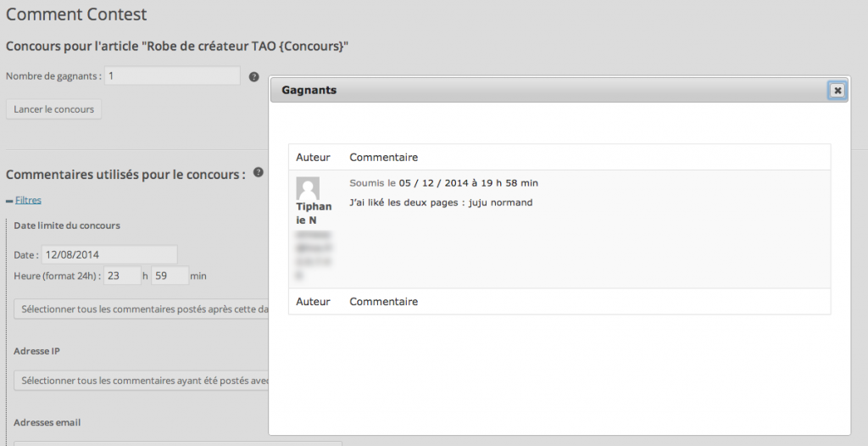Click help icon next to Commentaires utilisés heading

pyautogui.click(x=258, y=172)
